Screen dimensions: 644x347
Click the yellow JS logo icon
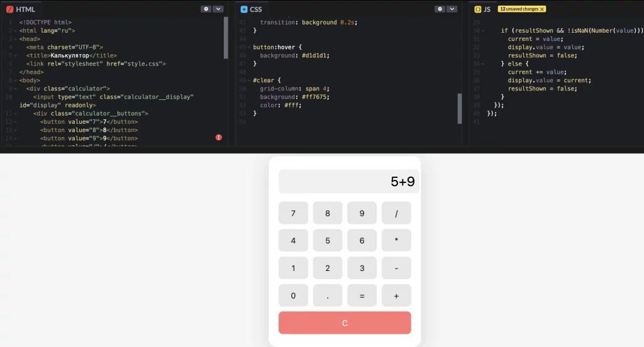pyautogui.click(x=478, y=9)
